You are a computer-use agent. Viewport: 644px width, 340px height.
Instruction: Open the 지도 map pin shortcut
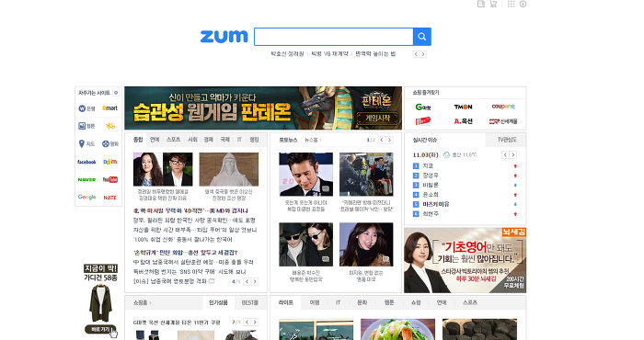[x=86, y=143]
